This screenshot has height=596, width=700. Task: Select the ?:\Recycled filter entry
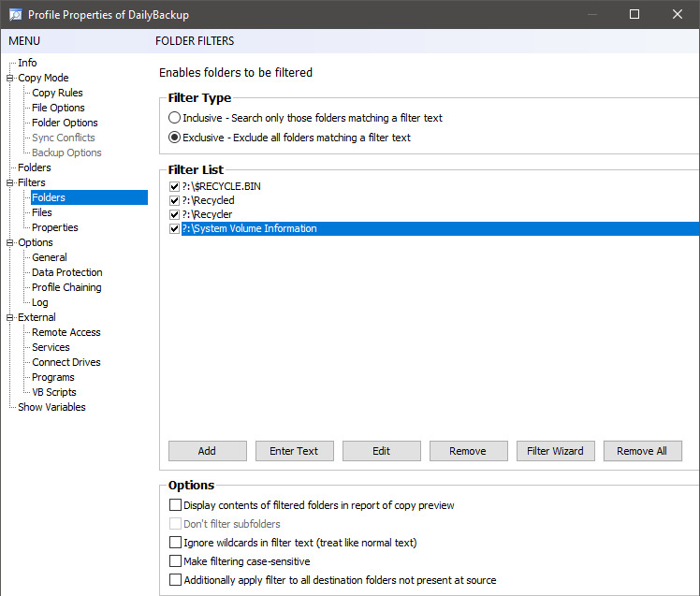pyautogui.click(x=209, y=200)
